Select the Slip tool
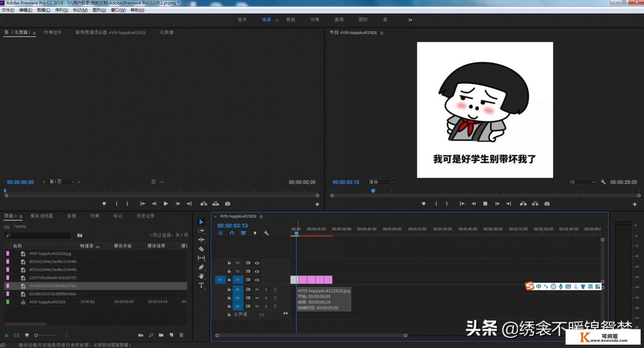Image resolution: width=644 pixels, height=348 pixels. [x=201, y=258]
